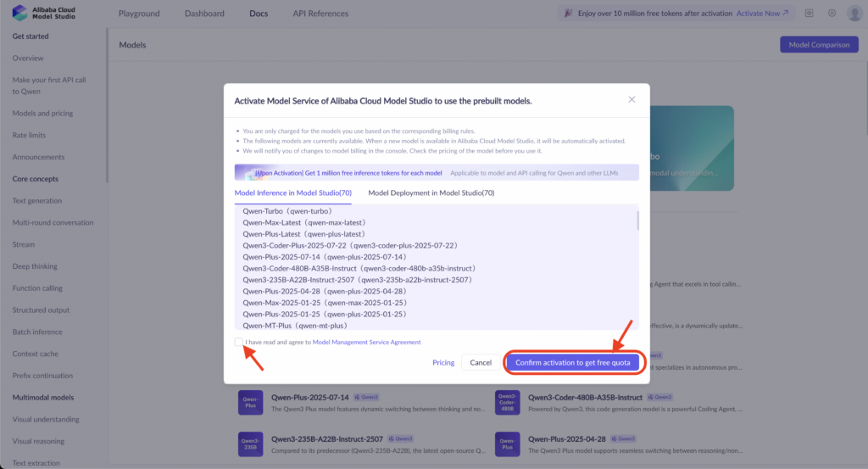Open Text generation in sidebar
Screen dimensions: 868x469
(37, 201)
